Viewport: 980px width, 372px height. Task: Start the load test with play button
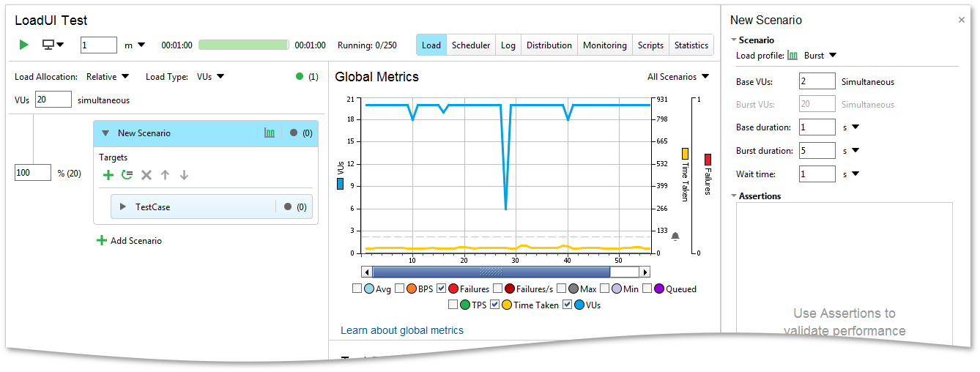24,45
